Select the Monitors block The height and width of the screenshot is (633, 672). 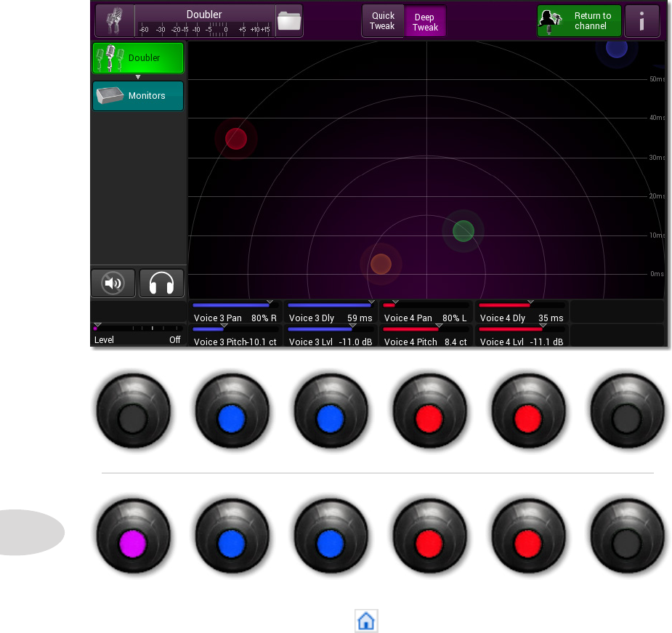[138, 96]
